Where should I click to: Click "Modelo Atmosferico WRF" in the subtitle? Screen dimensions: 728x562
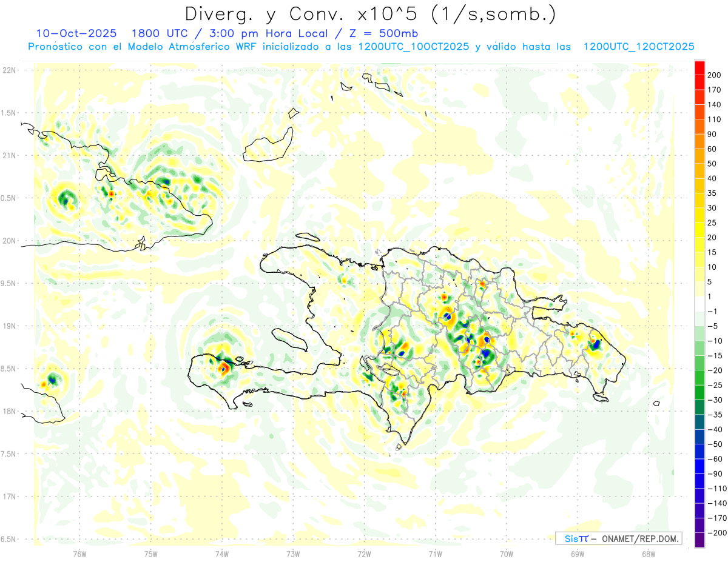coord(192,47)
